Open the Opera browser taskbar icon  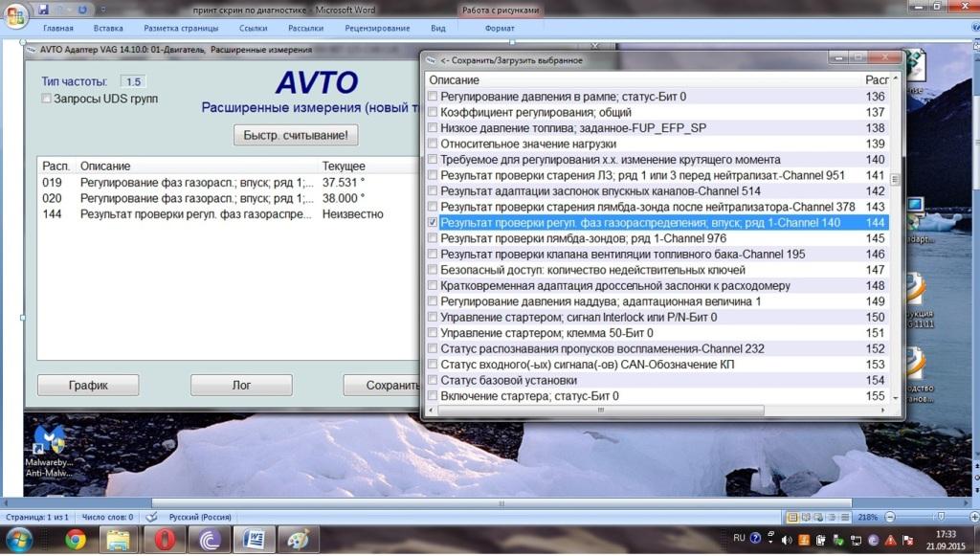tap(166, 540)
